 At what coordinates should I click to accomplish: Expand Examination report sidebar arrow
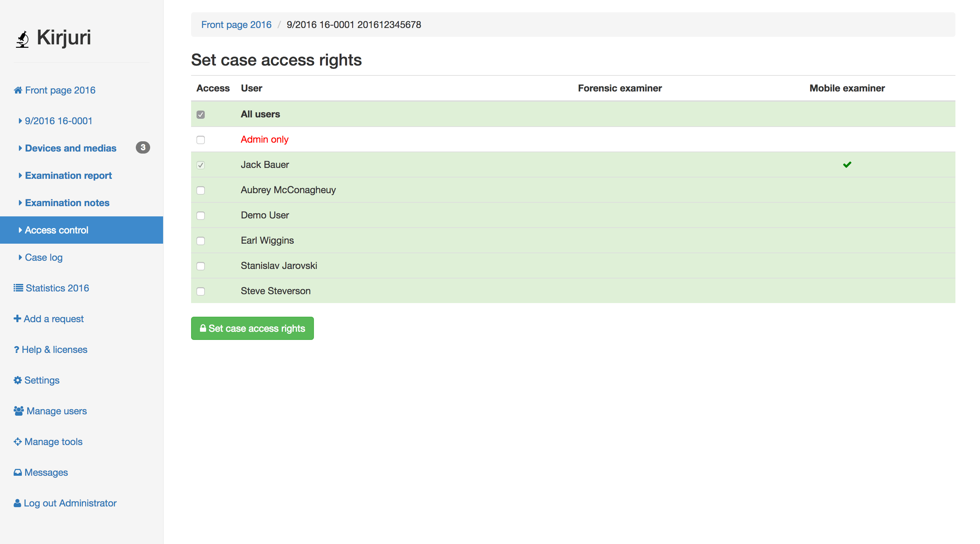[20, 175]
